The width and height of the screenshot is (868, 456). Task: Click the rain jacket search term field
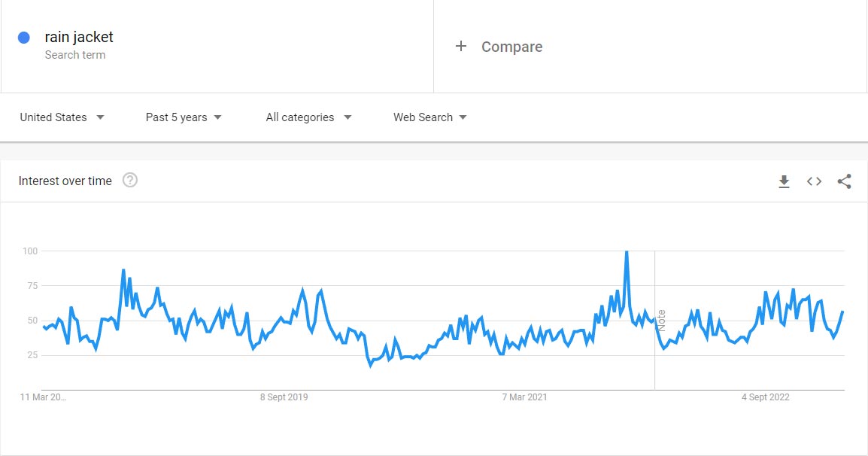coord(79,37)
